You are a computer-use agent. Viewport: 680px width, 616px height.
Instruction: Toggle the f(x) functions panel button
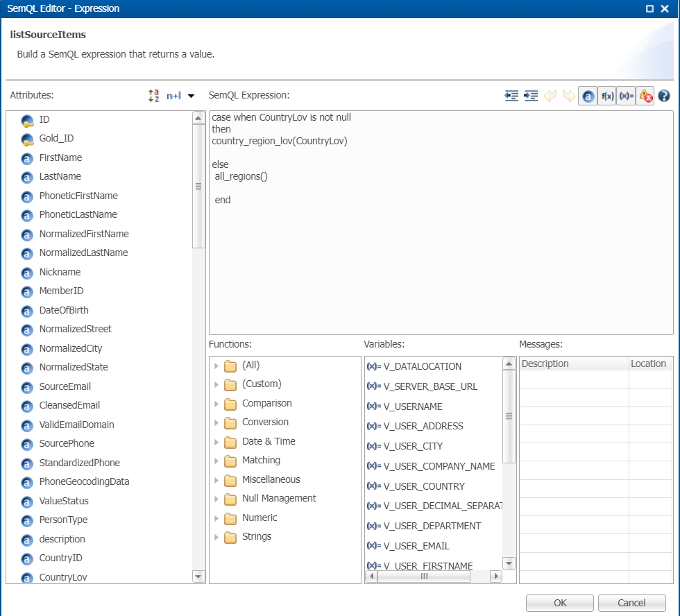[607, 96]
